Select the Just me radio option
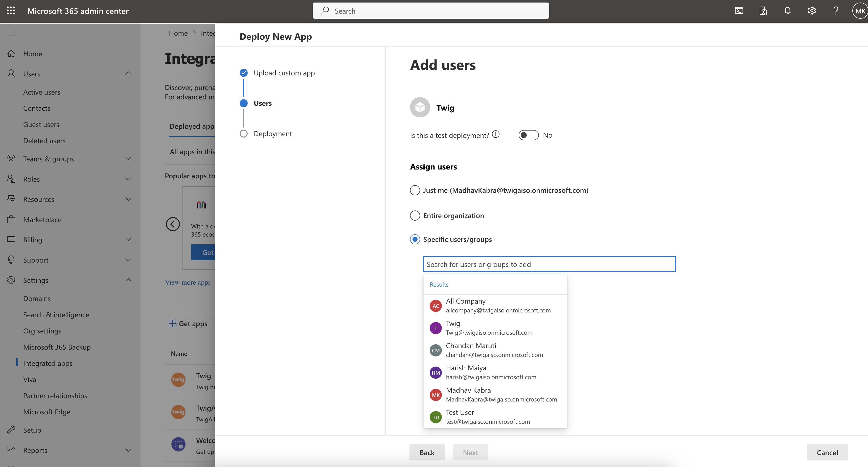 415,190
